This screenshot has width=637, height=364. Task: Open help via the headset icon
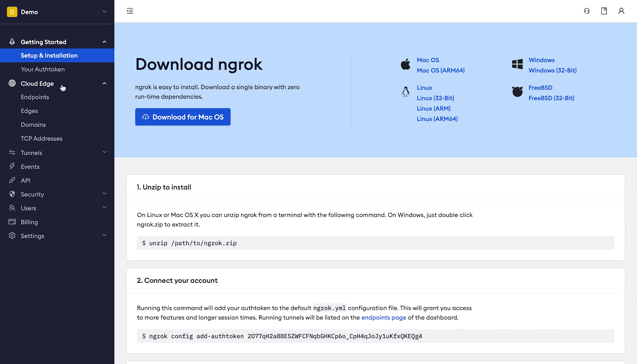pos(586,11)
